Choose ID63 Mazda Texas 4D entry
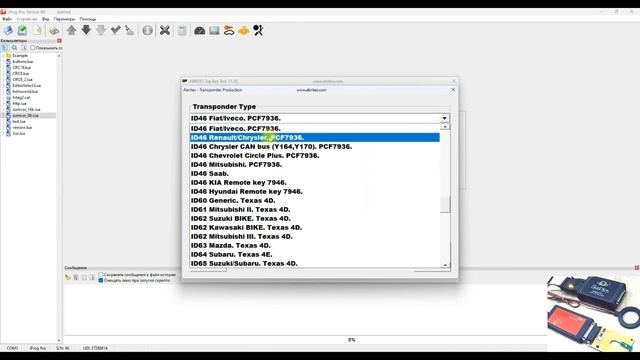640x360 pixels. coord(315,245)
